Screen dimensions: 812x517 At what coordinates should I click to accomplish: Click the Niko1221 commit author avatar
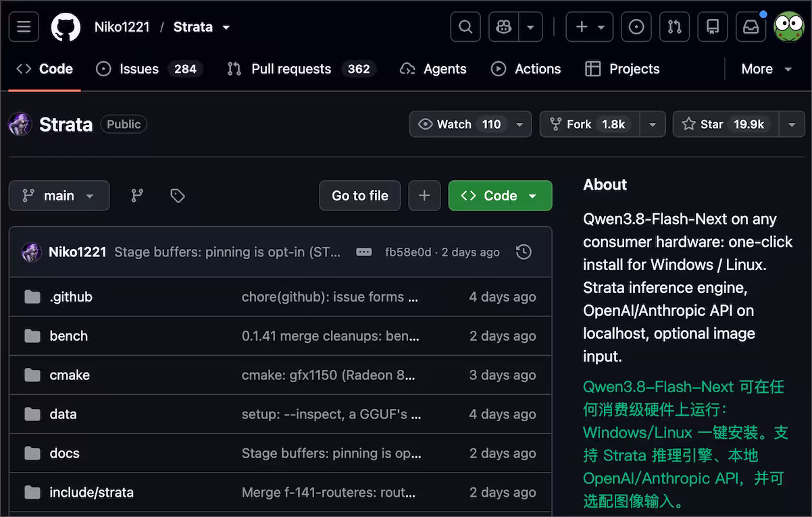click(31, 252)
